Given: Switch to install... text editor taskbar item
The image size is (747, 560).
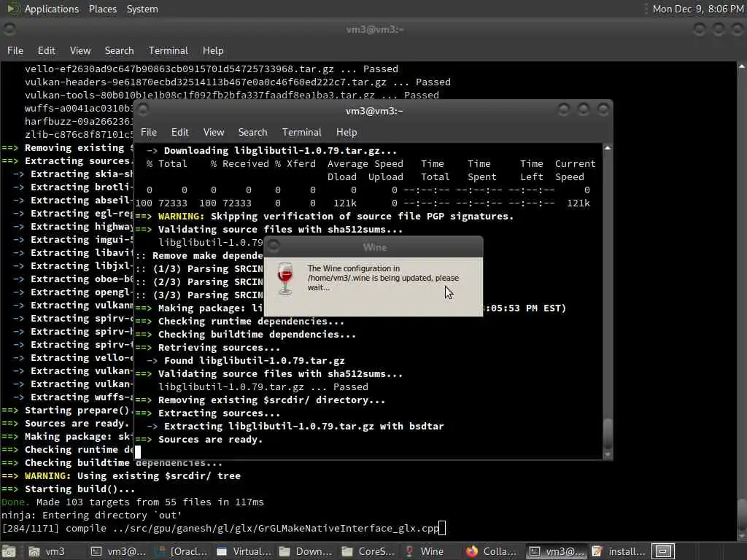Looking at the screenshot, I should tap(619, 551).
